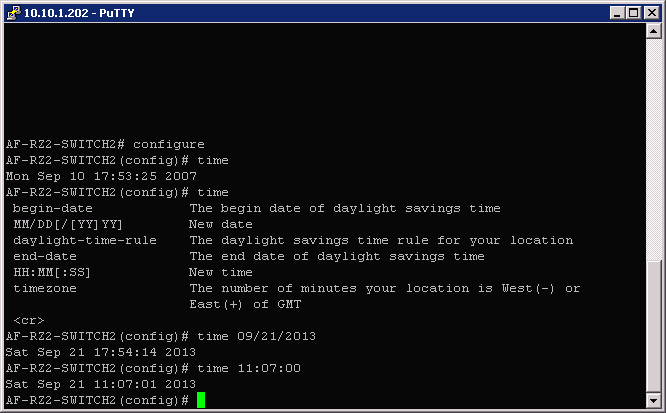Click the '<cr>' help entry
The width and height of the screenshot is (666, 413).
(x=28, y=320)
